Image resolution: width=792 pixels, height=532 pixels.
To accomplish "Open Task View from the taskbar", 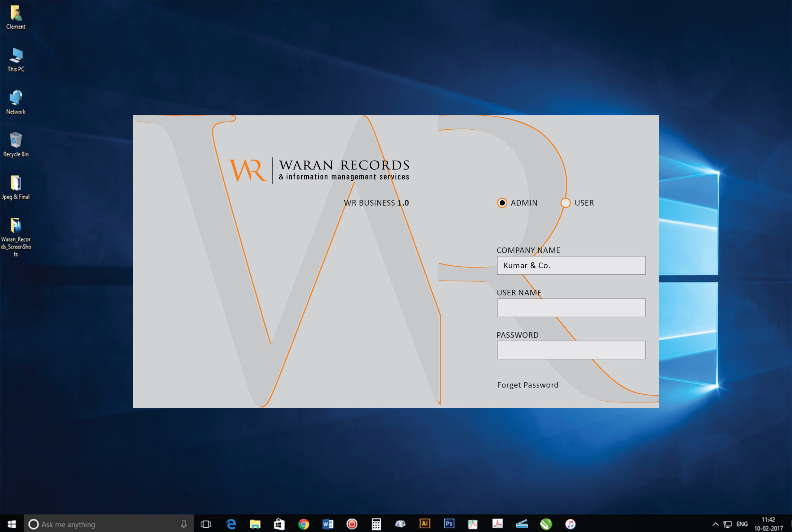I will pyautogui.click(x=206, y=524).
